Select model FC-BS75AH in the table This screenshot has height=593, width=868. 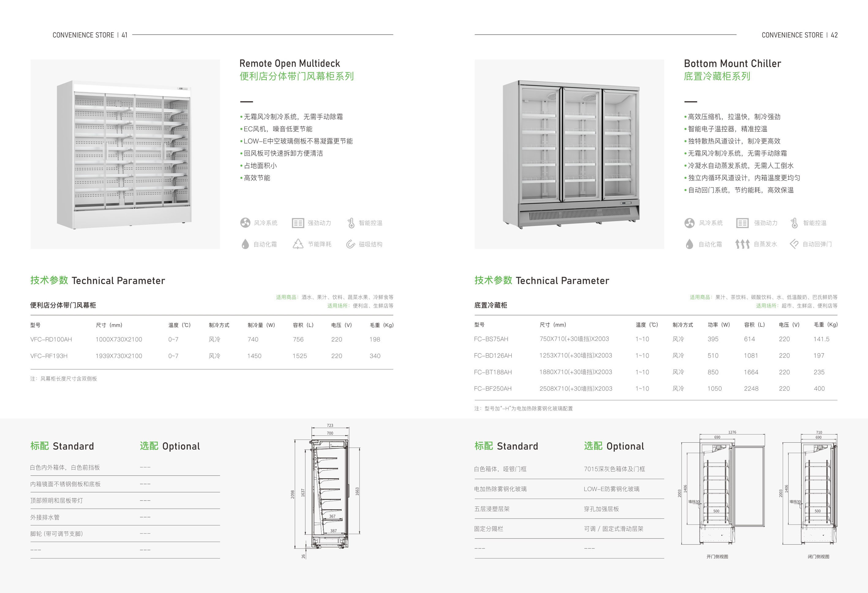coord(491,339)
